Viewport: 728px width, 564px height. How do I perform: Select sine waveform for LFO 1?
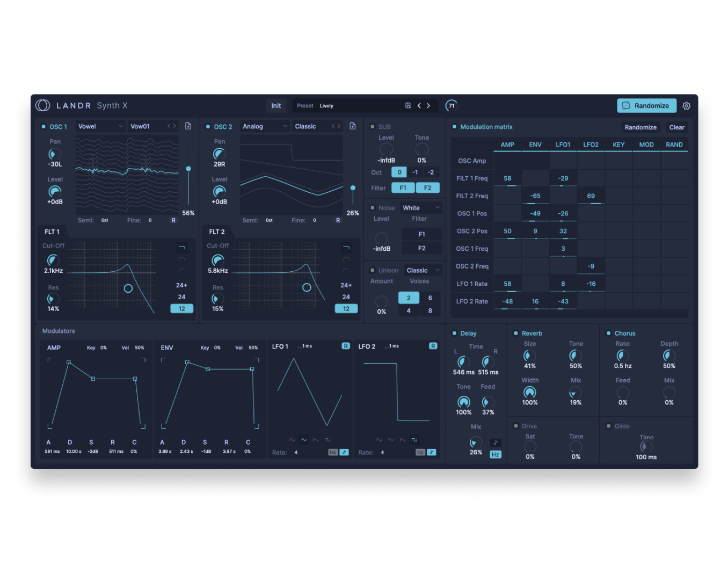tap(292, 440)
